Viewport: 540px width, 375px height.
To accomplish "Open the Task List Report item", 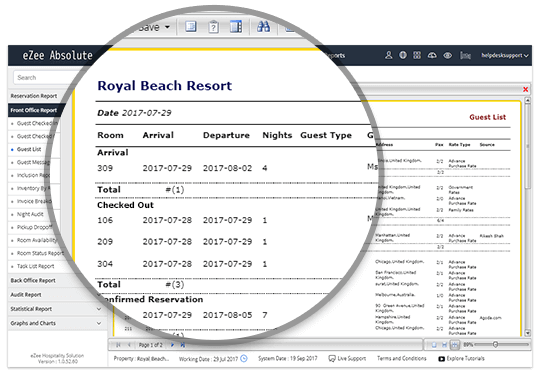I will pyautogui.click(x=35, y=266).
